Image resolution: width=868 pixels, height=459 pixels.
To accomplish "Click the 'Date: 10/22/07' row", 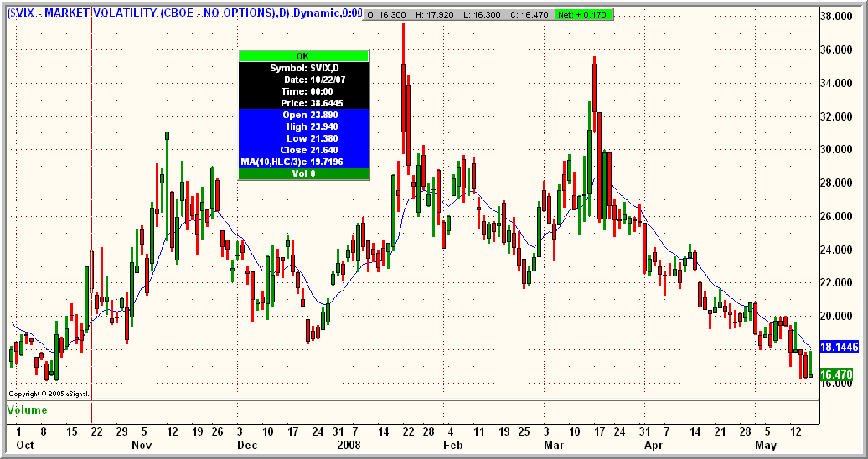I will (x=303, y=80).
